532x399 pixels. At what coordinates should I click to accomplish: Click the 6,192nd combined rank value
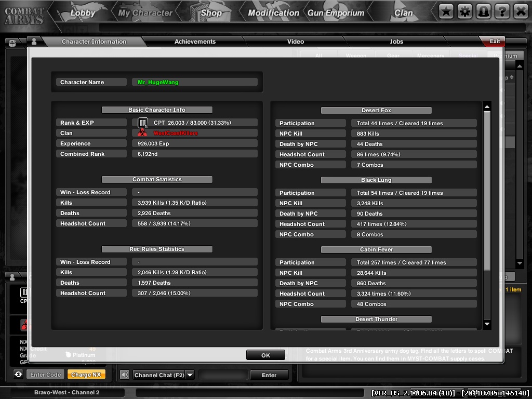pyautogui.click(x=147, y=154)
